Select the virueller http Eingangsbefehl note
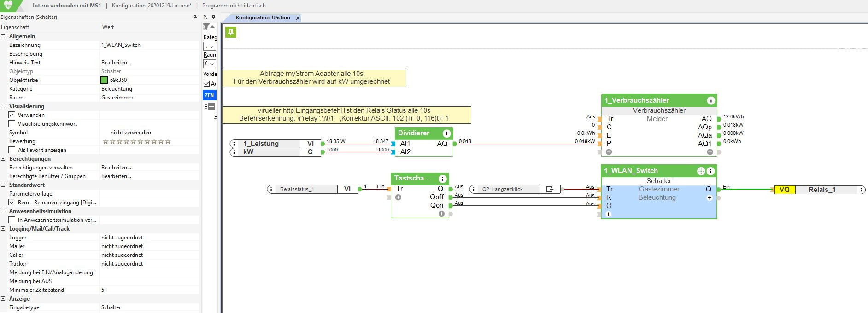The width and height of the screenshot is (868, 313). [346, 115]
